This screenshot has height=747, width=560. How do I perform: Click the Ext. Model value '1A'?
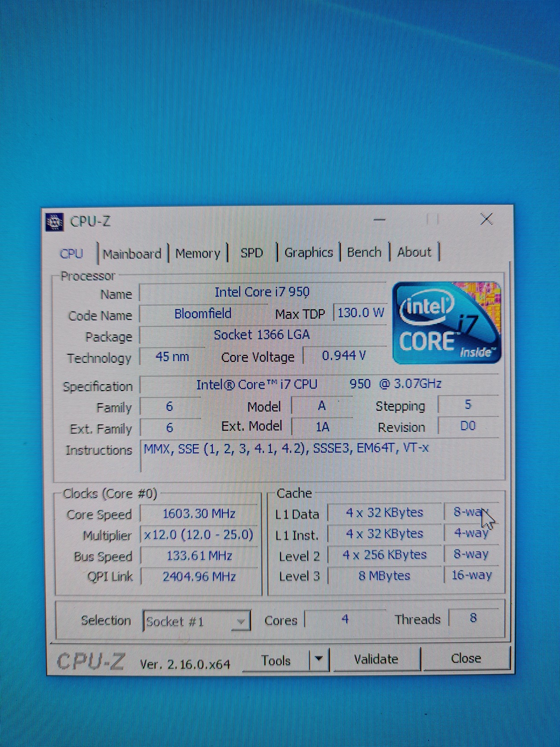[x=322, y=427]
